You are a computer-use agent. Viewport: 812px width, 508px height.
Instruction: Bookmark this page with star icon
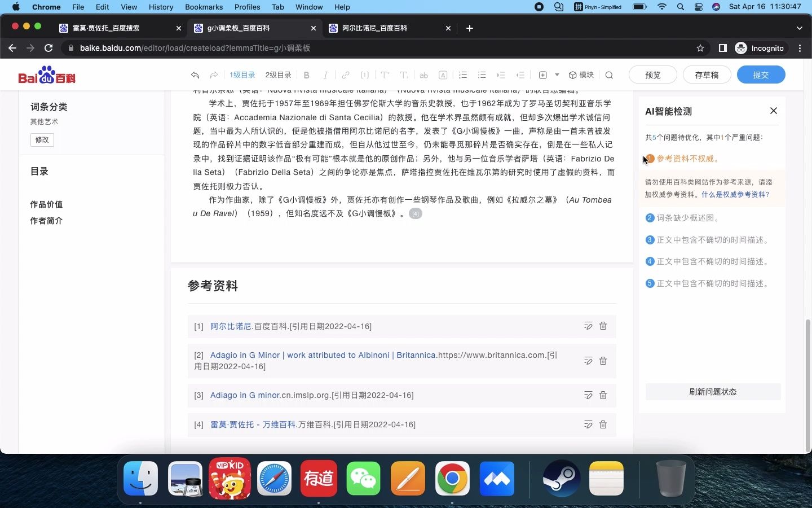(700, 48)
